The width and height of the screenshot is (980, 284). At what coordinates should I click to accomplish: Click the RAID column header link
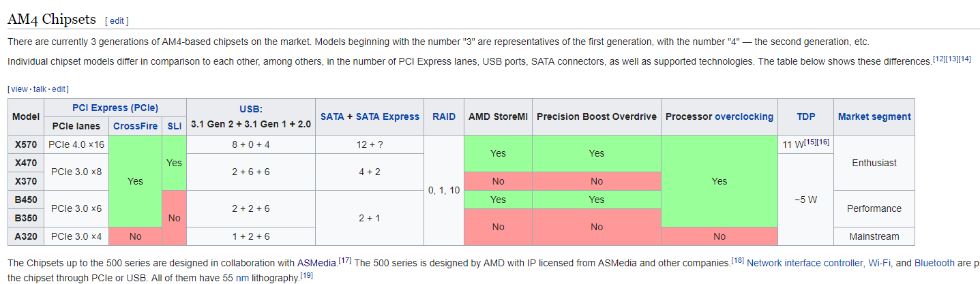click(x=443, y=116)
